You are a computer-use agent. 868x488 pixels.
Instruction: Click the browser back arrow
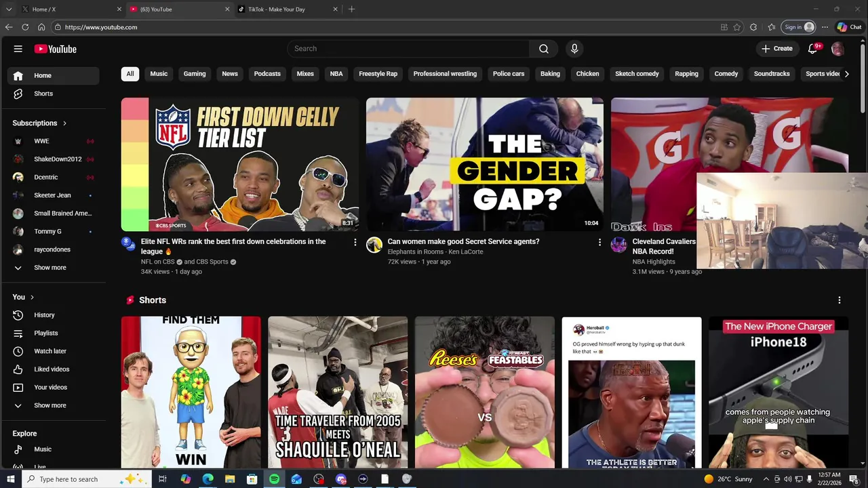coord(9,27)
